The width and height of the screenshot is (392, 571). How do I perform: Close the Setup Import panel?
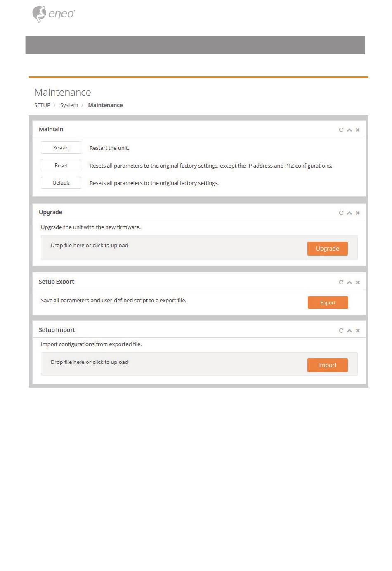click(358, 331)
